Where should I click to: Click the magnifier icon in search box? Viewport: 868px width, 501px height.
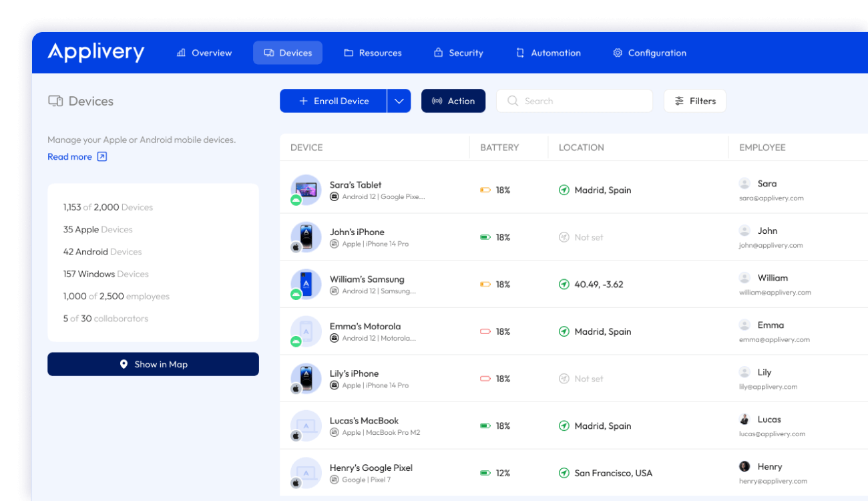pyautogui.click(x=513, y=101)
